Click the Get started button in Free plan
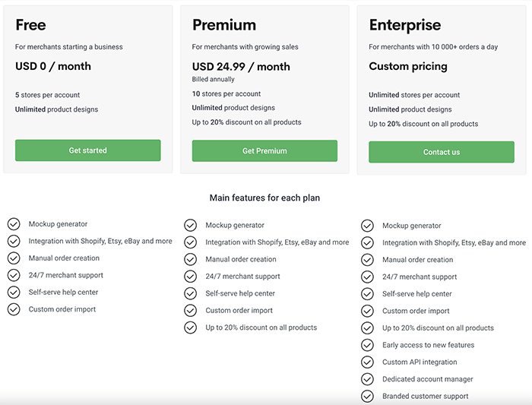Image resolution: width=532 pixels, height=405 pixels. click(88, 150)
